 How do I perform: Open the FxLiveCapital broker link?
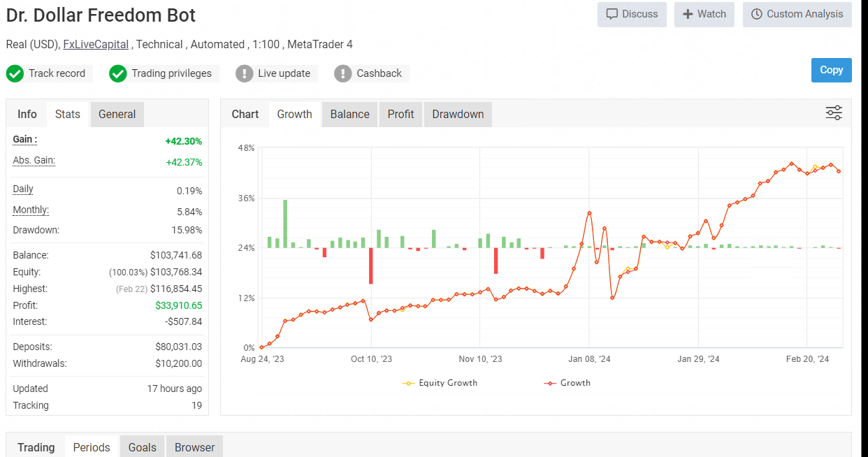pyautogui.click(x=96, y=45)
